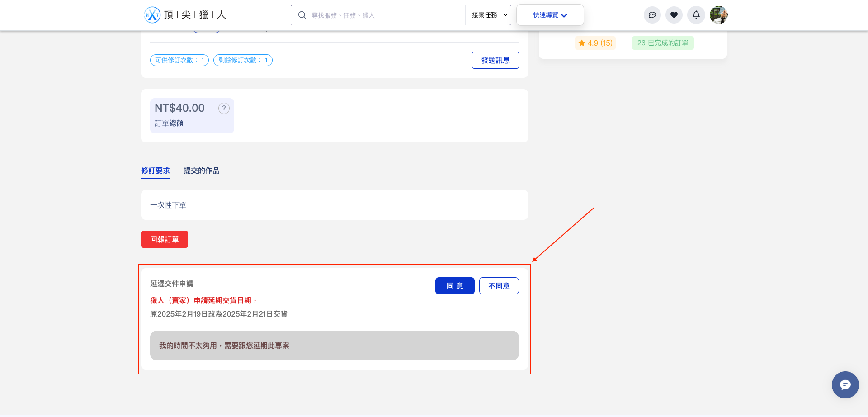Click the search magnifier icon
This screenshot has width=868, height=417.
pyautogui.click(x=302, y=15)
